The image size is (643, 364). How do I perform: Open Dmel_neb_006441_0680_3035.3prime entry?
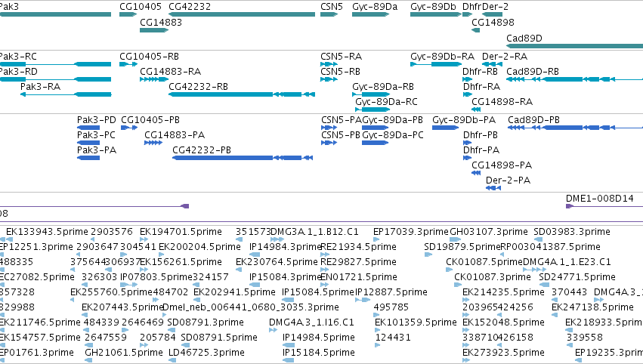[x=251, y=307]
